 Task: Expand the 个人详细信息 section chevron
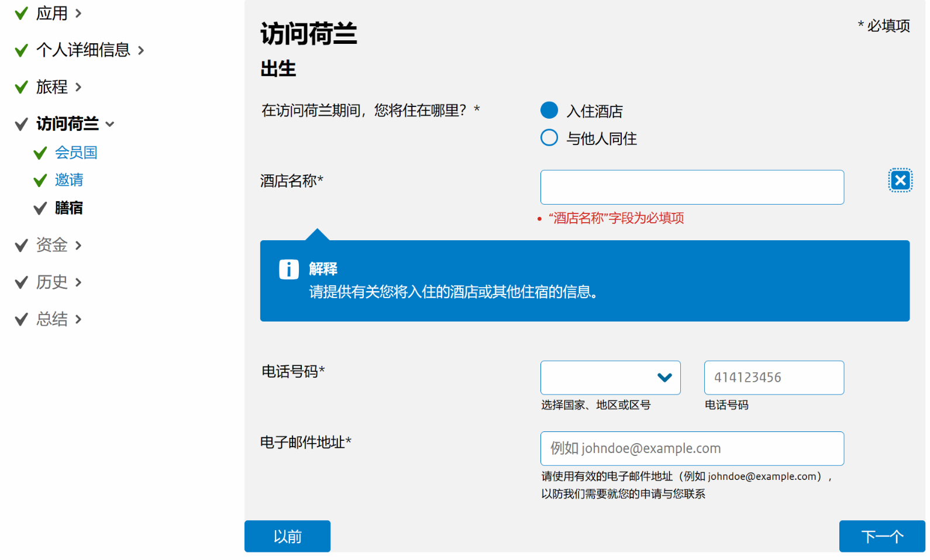[141, 50]
